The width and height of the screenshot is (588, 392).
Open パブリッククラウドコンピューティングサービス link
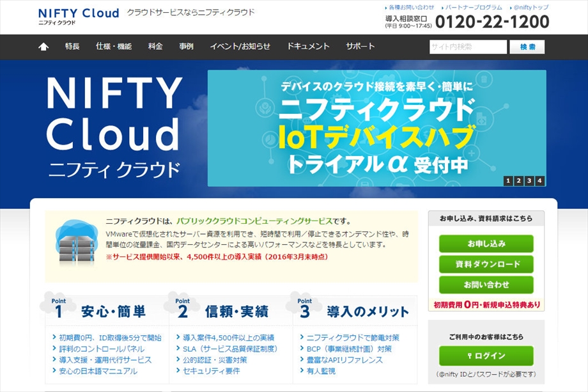pos(254,221)
